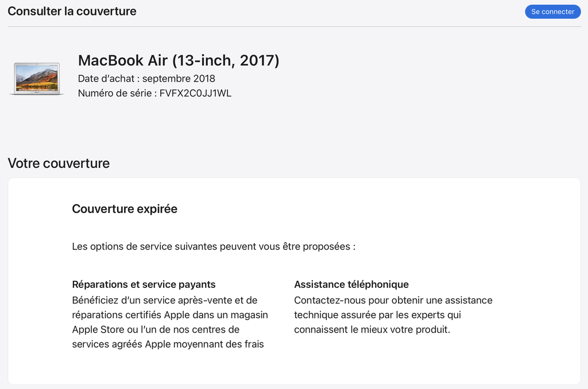The width and height of the screenshot is (588, 389).
Task: Click the Apple Store ou l'un de nos centres line
Action: coord(156,329)
